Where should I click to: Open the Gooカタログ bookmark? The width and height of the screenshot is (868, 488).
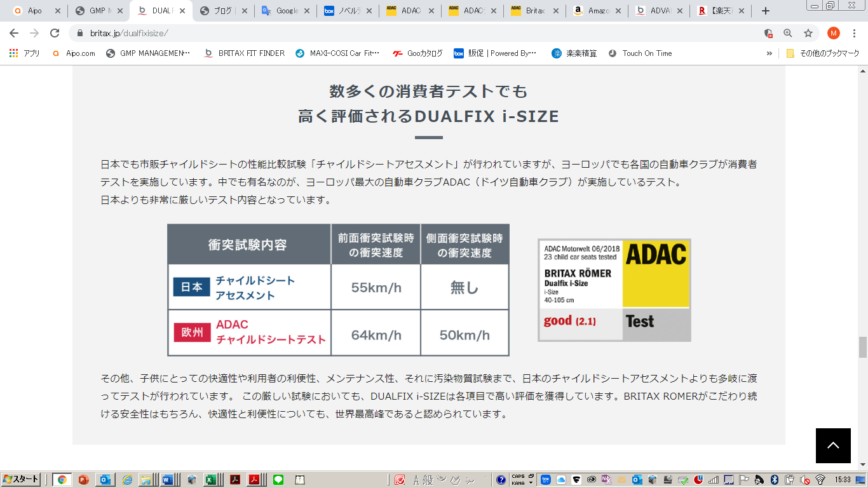[417, 53]
